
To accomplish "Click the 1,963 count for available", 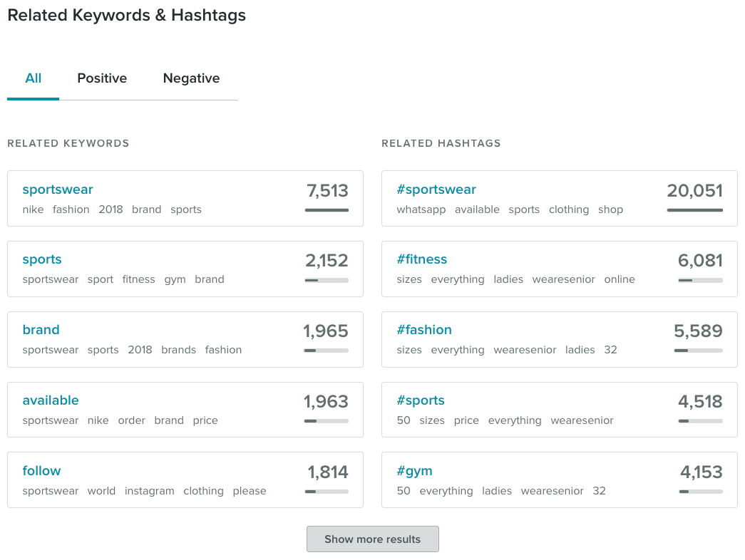I will point(326,402).
